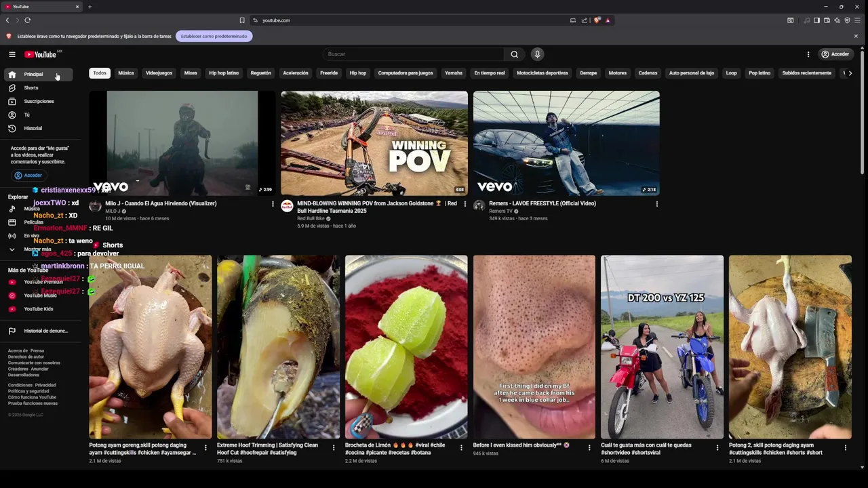Open options menu for Jackson Goldstone video
The width and height of the screenshot is (868, 488).
coord(465,204)
